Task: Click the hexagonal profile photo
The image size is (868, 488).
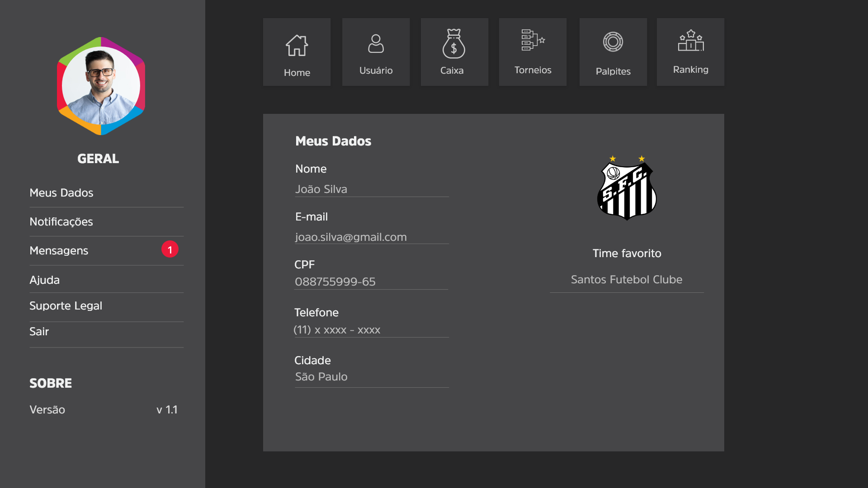Action: point(101,86)
